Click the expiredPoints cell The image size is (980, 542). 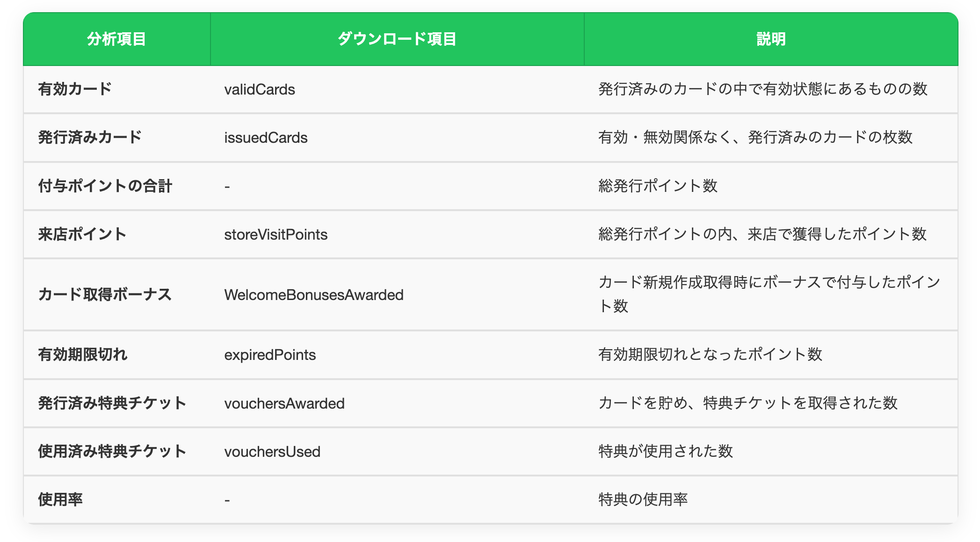click(270, 355)
